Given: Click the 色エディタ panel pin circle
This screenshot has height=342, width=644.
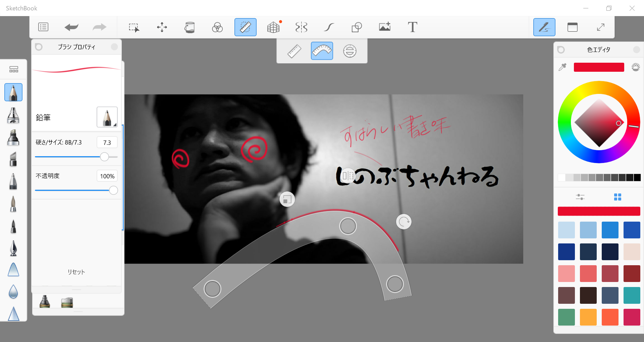Looking at the screenshot, I should coord(561,50).
